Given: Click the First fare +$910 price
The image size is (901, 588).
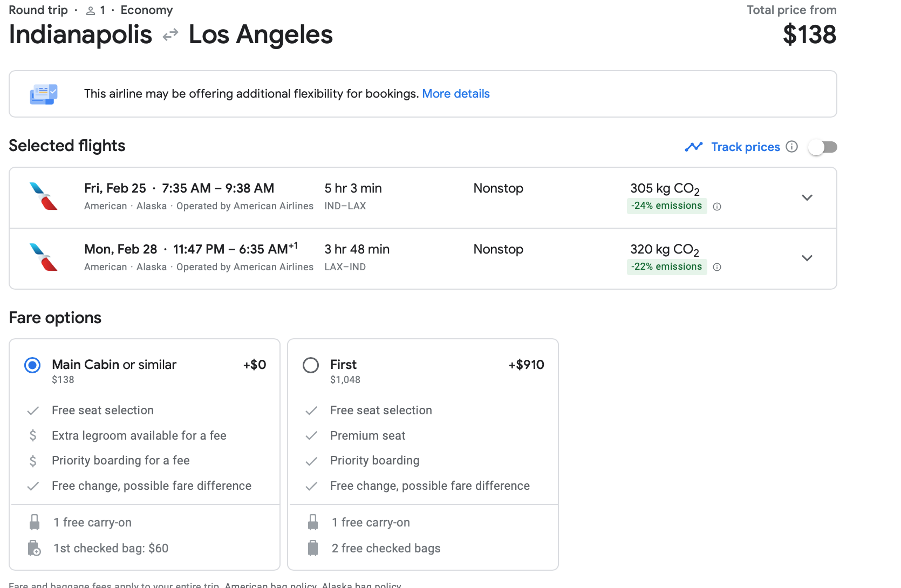Looking at the screenshot, I should [526, 365].
